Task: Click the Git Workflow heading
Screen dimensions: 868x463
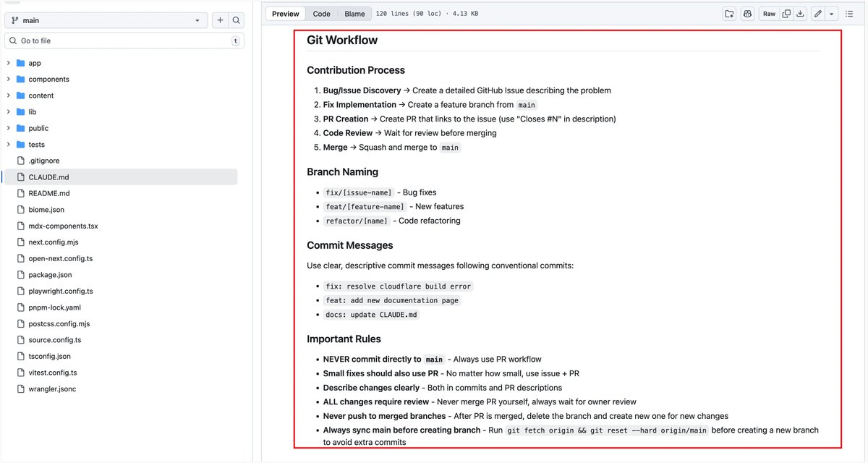Action: 342,41
